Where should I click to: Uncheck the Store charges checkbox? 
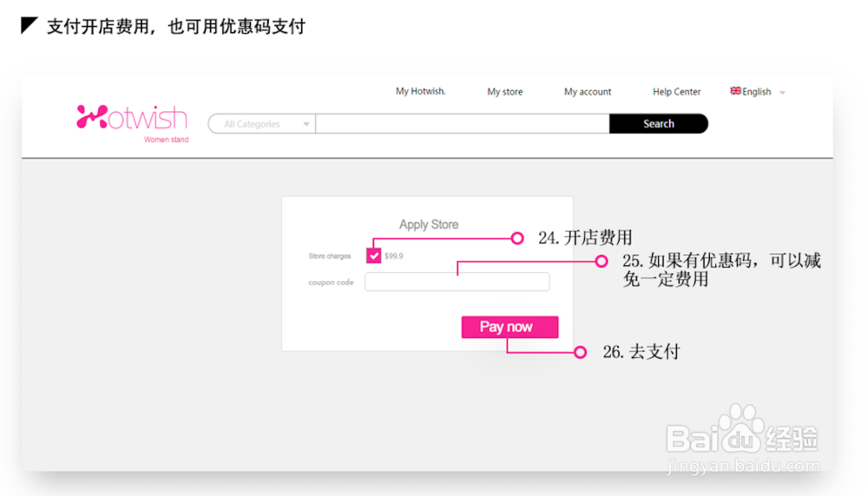coord(373,256)
